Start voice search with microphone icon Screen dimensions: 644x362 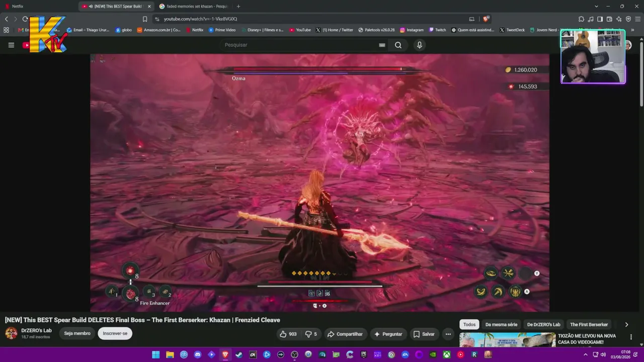(x=420, y=45)
